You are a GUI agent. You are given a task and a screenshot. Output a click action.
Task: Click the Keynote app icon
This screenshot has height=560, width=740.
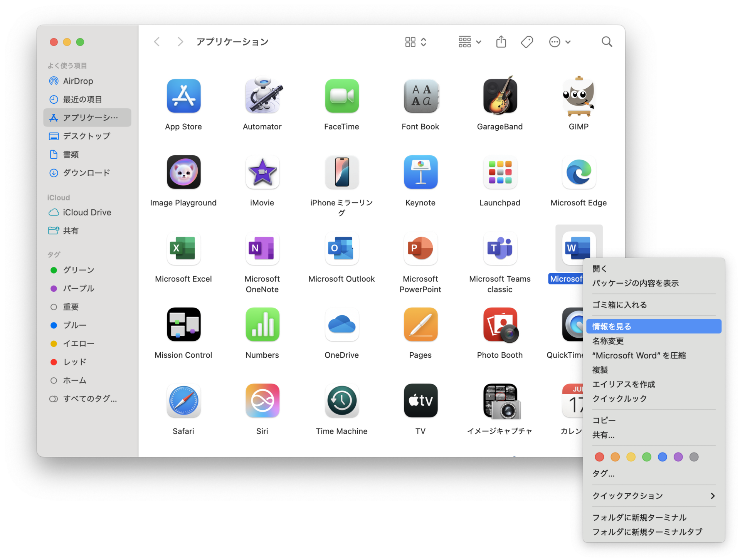[420, 172]
